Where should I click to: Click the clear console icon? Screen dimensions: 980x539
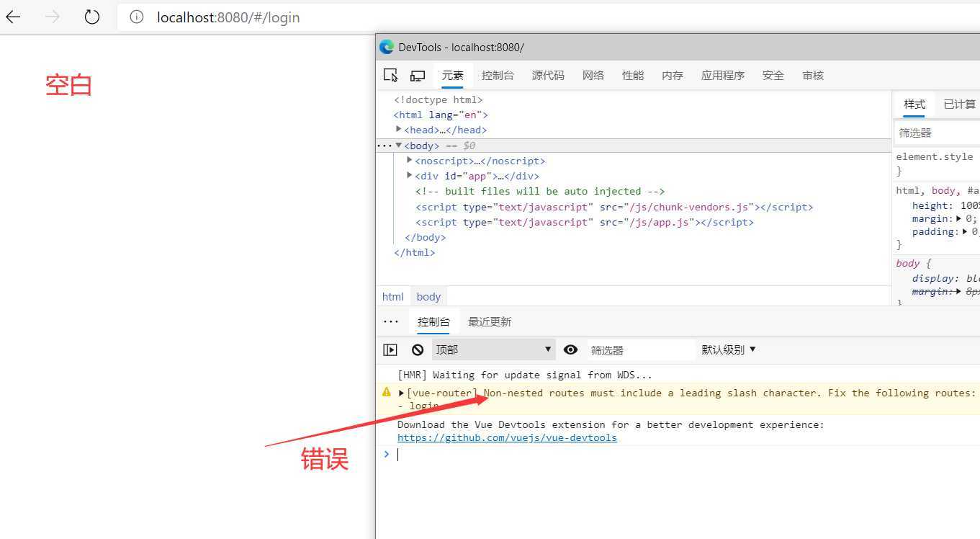(x=418, y=349)
